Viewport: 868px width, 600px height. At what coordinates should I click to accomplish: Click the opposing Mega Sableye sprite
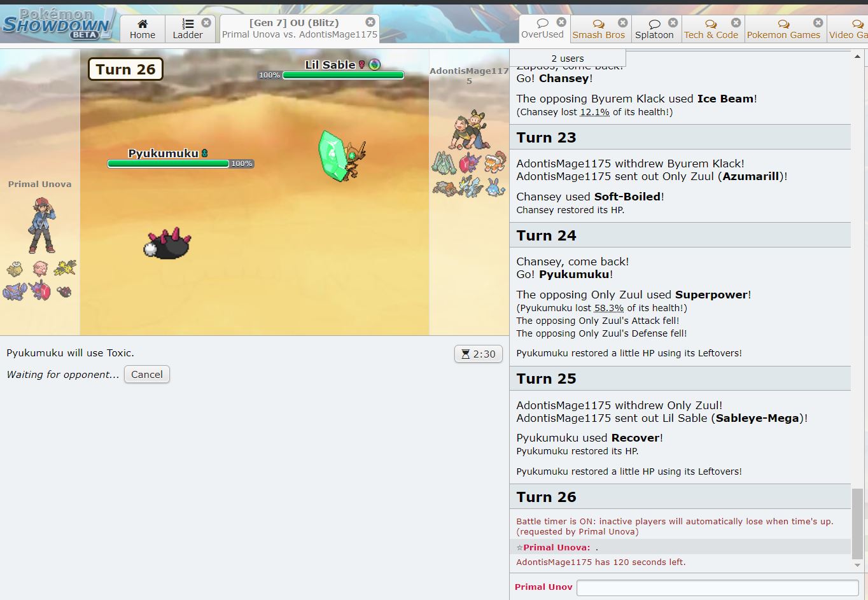[x=342, y=156]
